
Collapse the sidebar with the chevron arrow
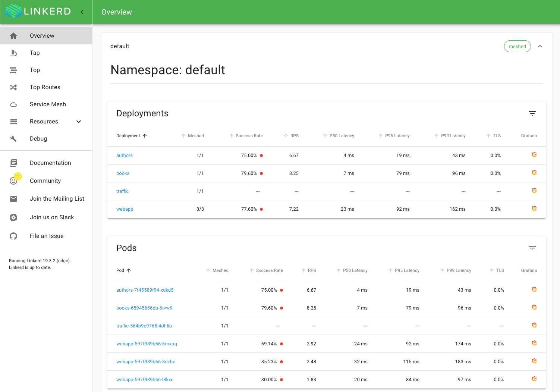point(82,12)
